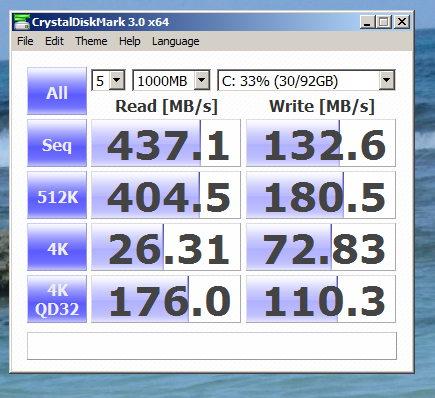Expand the test count dropdown showing 5
435x398 pixels.
click(x=117, y=80)
